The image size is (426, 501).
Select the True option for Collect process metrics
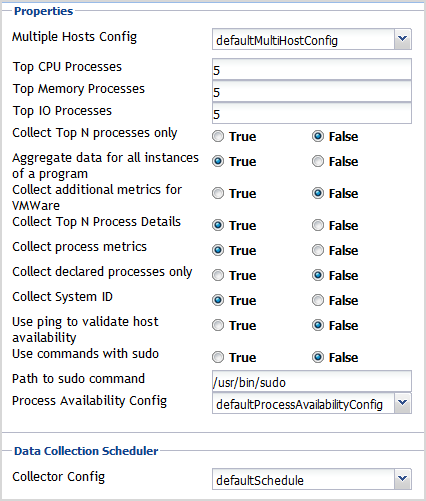pyautogui.click(x=218, y=250)
